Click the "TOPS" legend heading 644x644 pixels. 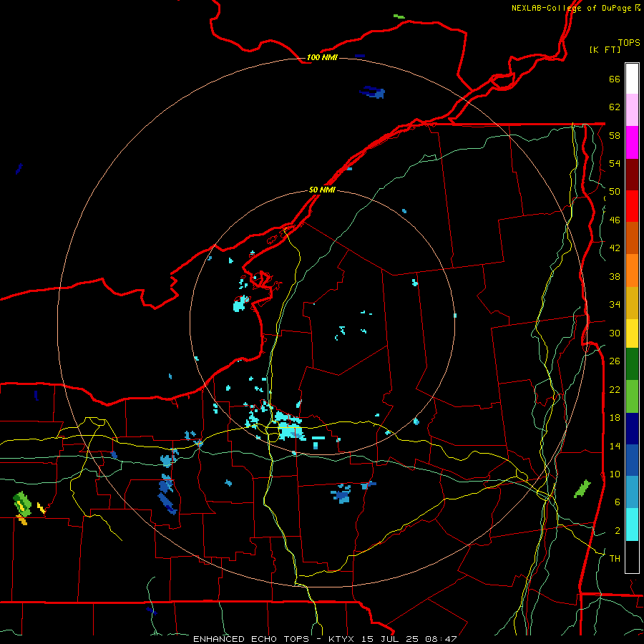coord(629,43)
